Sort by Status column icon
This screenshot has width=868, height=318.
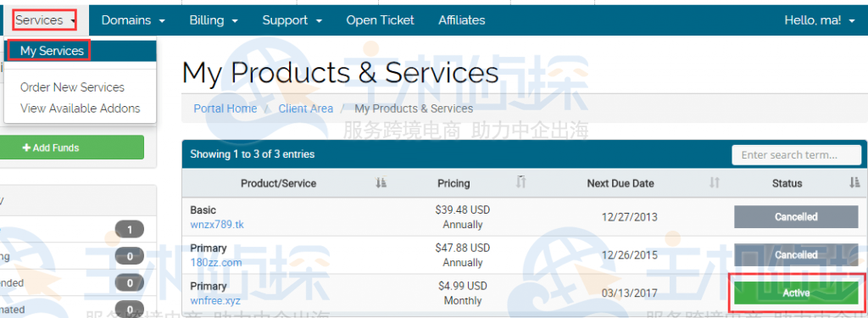click(x=854, y=182)
